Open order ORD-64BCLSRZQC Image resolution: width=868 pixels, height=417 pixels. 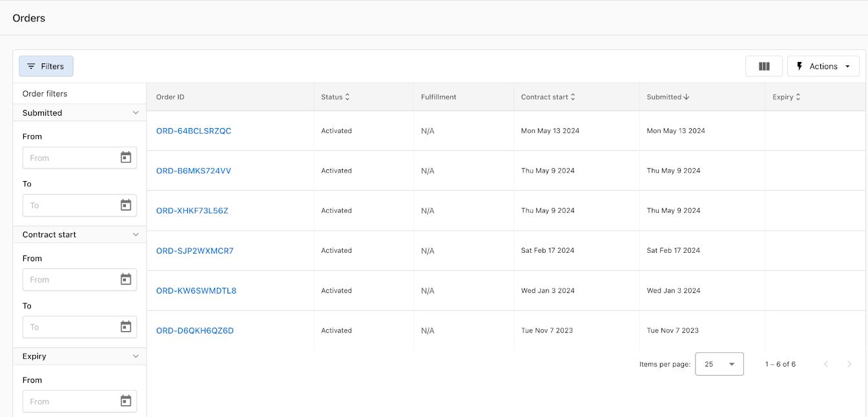[x=194, y=131]
